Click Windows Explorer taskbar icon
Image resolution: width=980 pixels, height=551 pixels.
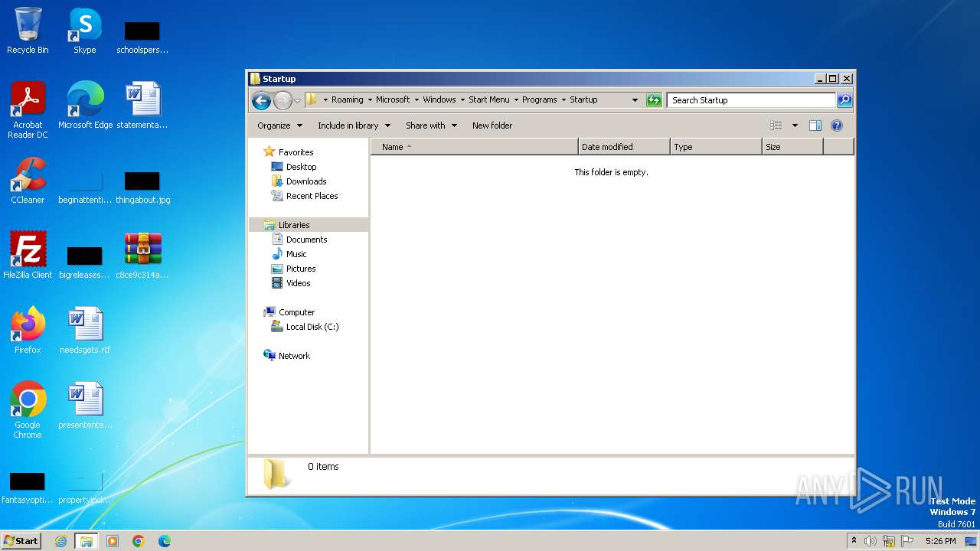tap(87, 541)
